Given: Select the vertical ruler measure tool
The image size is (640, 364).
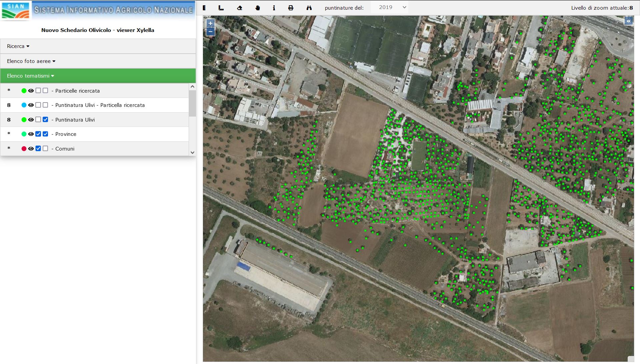Looking at the screenshot, I should 204,8.
